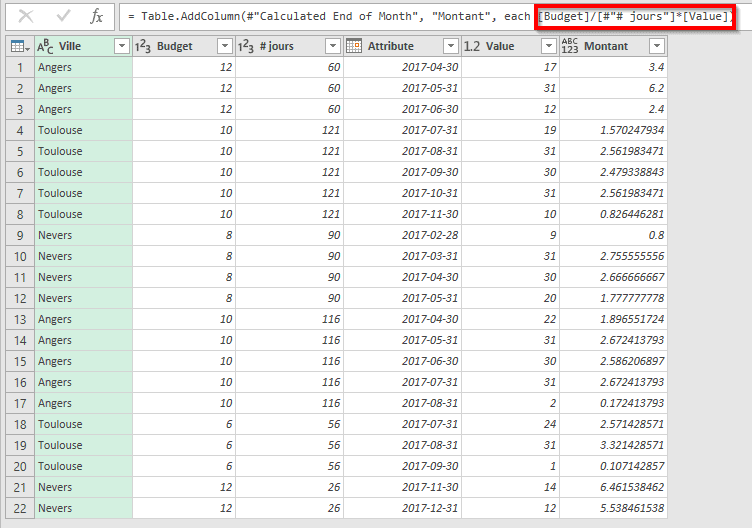
Task: Click the date type icon for Attribute
Action: (354, 46)
